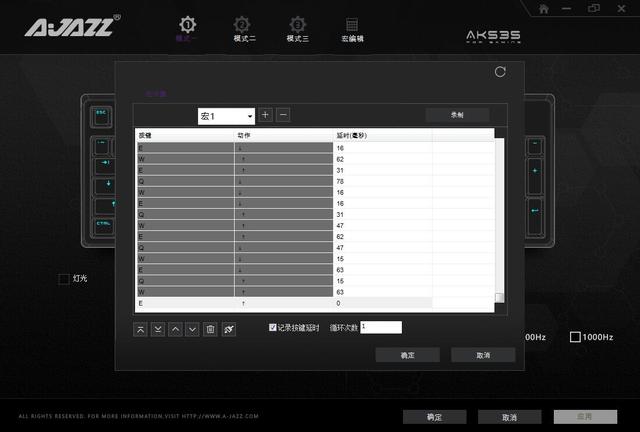The height and width of the screenshot is (432, 640).
Task: Toggle the 灯光 checkbox
Action: [64, 279]
